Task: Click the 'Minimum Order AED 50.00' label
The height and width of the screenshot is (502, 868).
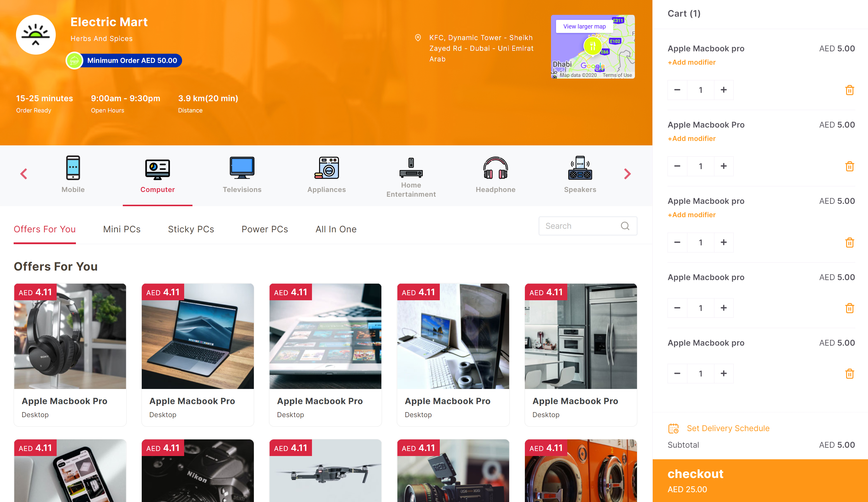Action: (132, 61)
